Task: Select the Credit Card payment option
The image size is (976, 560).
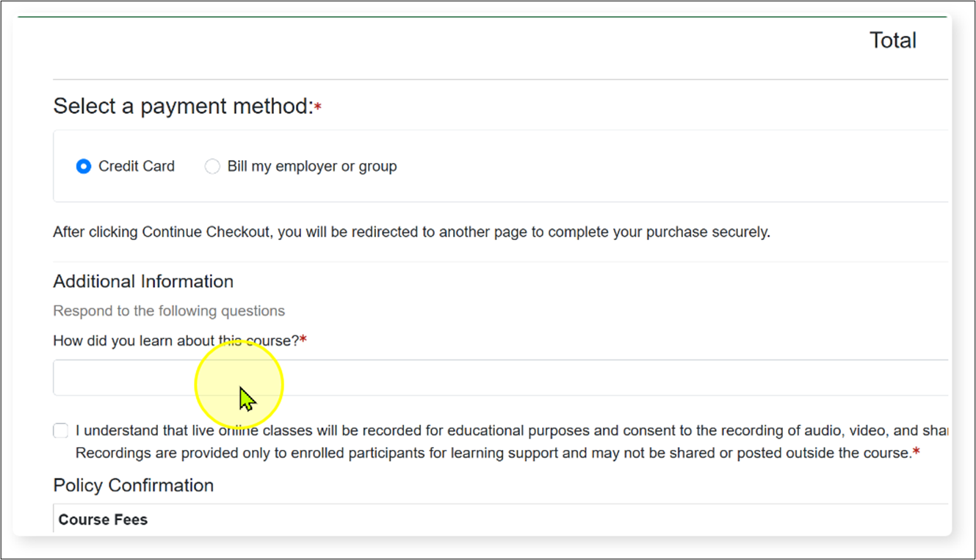Action: click(x=84, y=166)
